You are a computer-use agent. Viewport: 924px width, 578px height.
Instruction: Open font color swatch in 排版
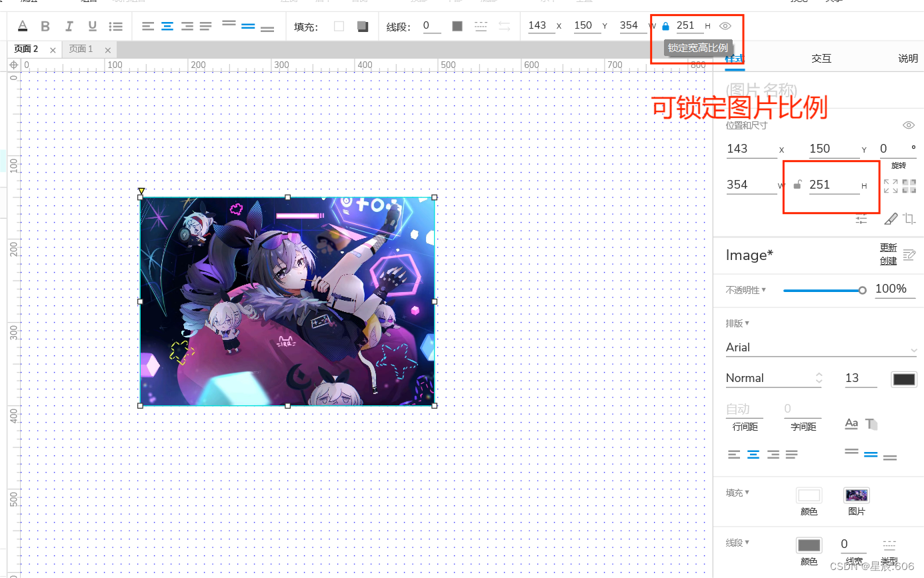(904, 379)
